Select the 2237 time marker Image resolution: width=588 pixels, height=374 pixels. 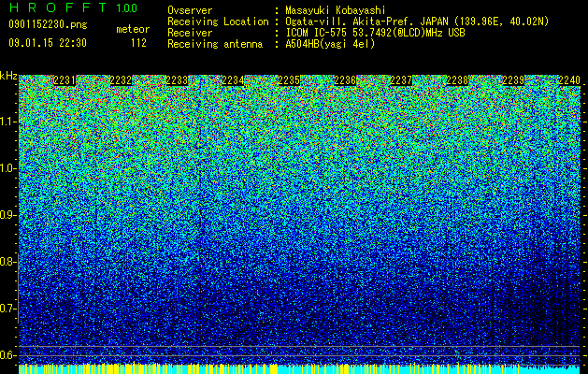401,80
